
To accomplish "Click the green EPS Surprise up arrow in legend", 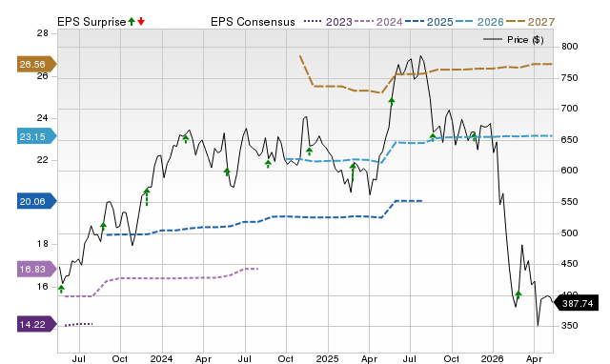I will pos(132,21).
